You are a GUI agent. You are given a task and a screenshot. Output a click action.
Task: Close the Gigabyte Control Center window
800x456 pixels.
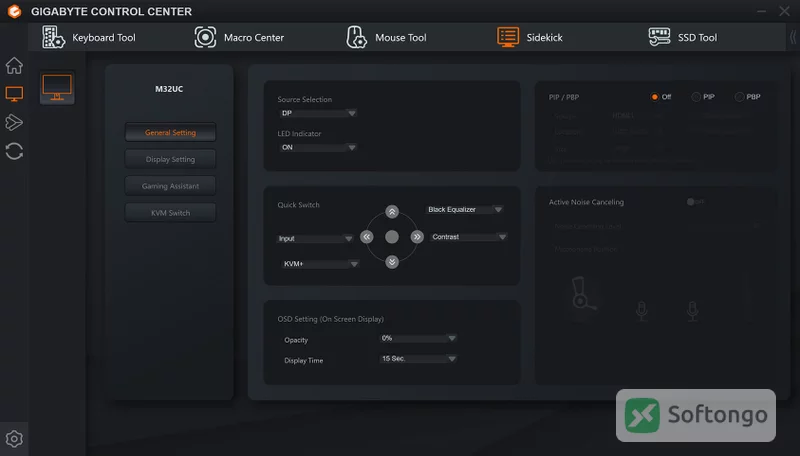click(x=784, y=11)
